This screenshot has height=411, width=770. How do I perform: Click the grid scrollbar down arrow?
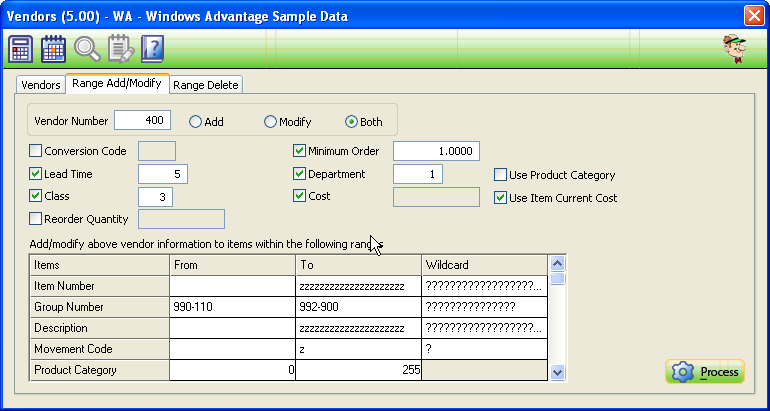coord(557,372)
